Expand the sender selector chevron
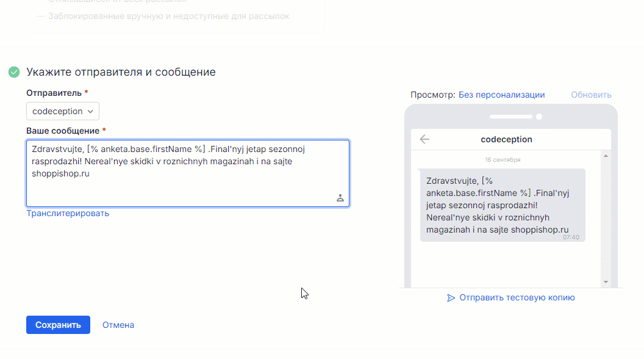644x359 pixels. [90, 111]
